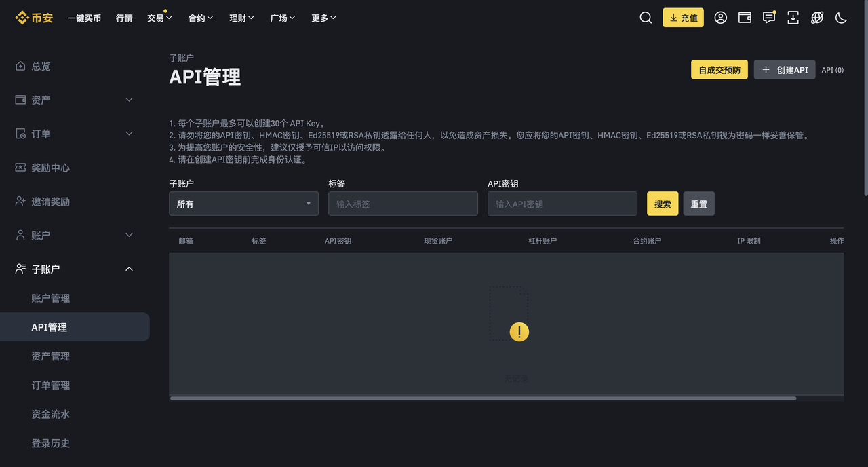Viewport: 868px width, 467px height.
Task: Click the search magnifier icon in header
Action: point(646,18)
